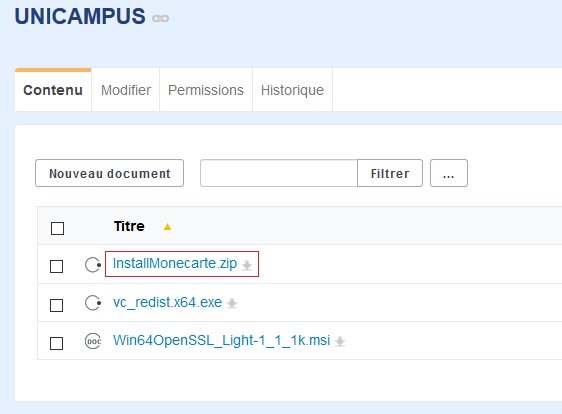Tick the checkbox for InstallMonecarte.zip
This screenshot has width=562, height=414.
pos(56,266)
